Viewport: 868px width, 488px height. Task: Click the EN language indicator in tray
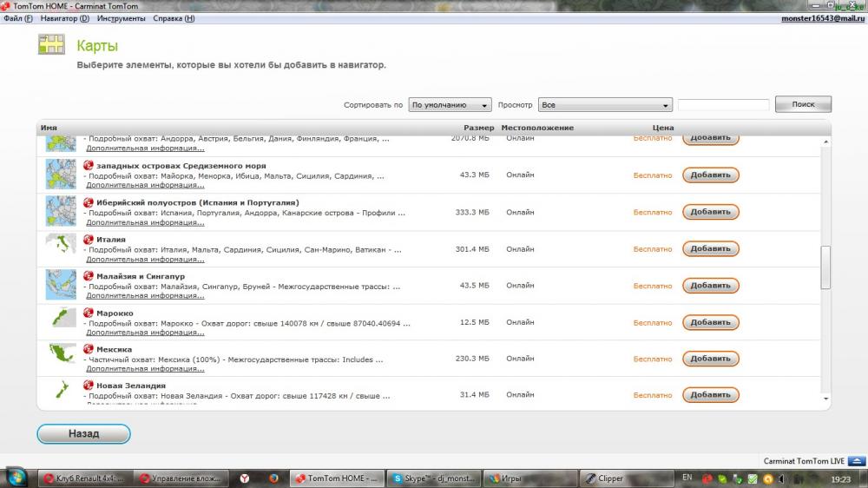point(687,477)
